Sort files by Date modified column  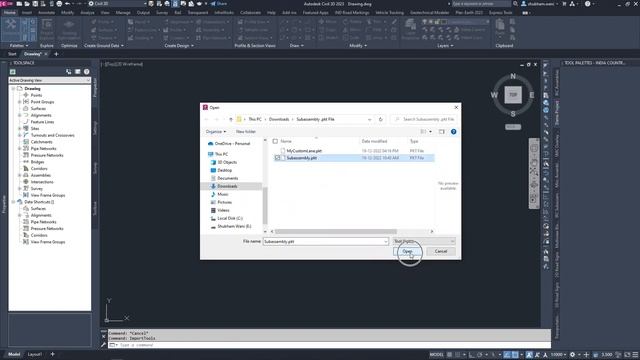[x=374, y=141]
